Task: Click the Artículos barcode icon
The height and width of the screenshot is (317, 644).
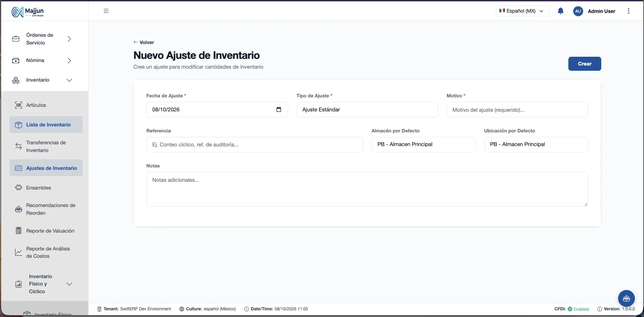Action: [x=19, y=105]
